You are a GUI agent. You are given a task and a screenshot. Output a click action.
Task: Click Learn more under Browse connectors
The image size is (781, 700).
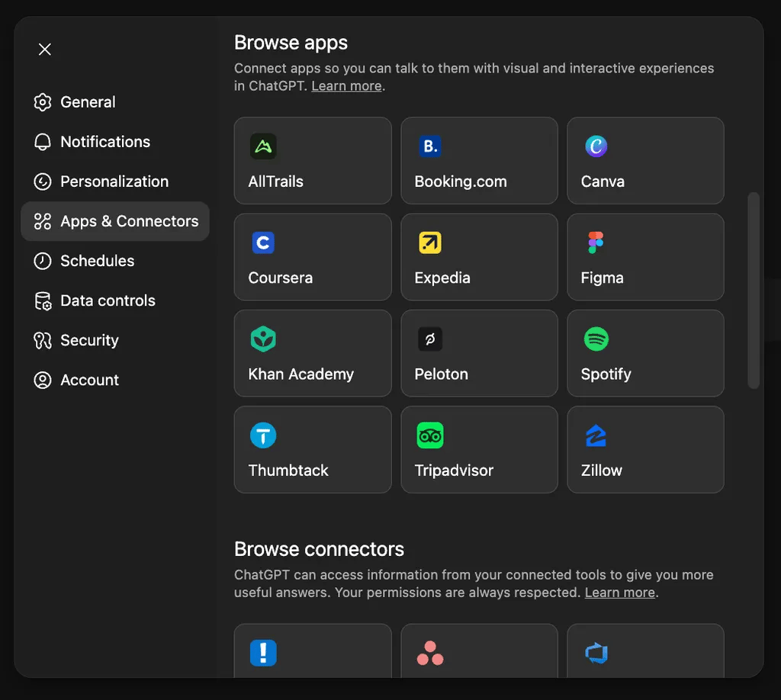coord(619,592)
